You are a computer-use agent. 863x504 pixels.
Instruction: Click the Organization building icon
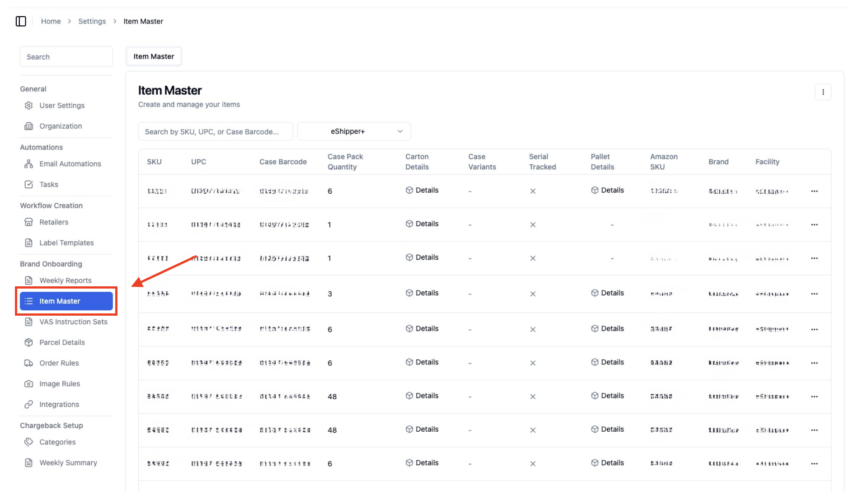29,126
